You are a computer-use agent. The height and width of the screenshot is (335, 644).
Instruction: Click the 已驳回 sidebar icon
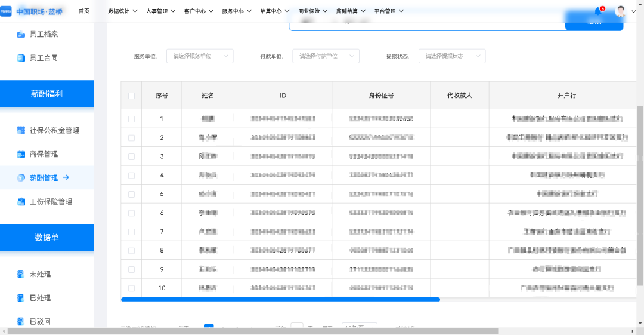point(20,321)
